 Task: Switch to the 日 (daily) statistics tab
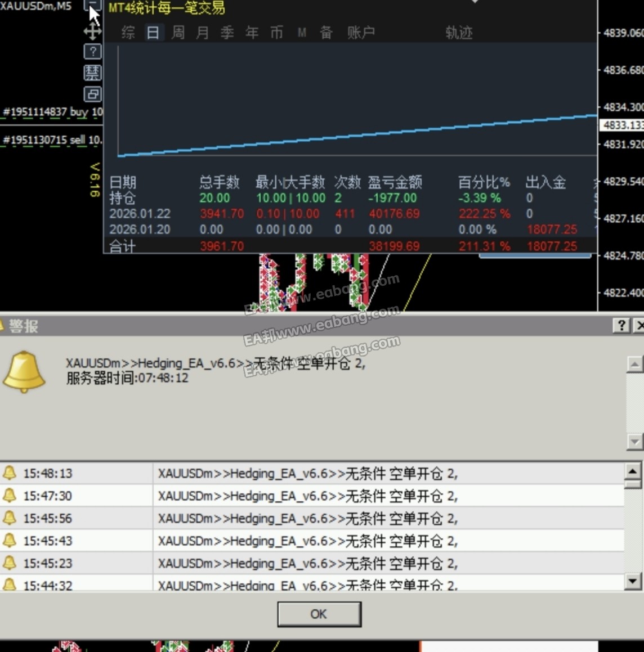[153, 33]
